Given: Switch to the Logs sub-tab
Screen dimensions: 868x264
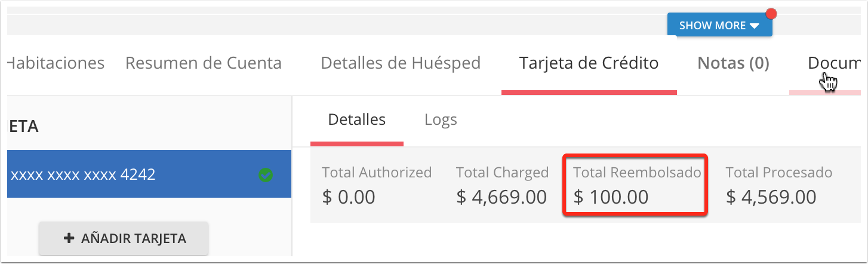Looking at the screenshot, I should 441,120.
